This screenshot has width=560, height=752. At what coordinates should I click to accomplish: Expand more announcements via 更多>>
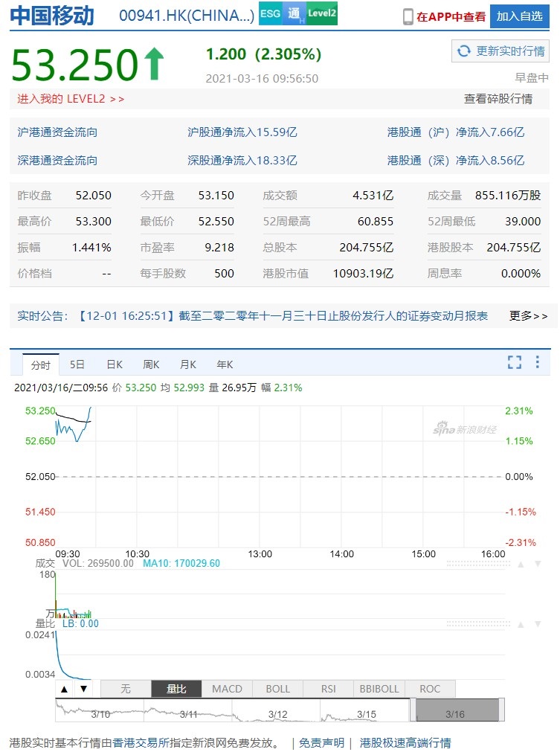click(x=528, y=316)
